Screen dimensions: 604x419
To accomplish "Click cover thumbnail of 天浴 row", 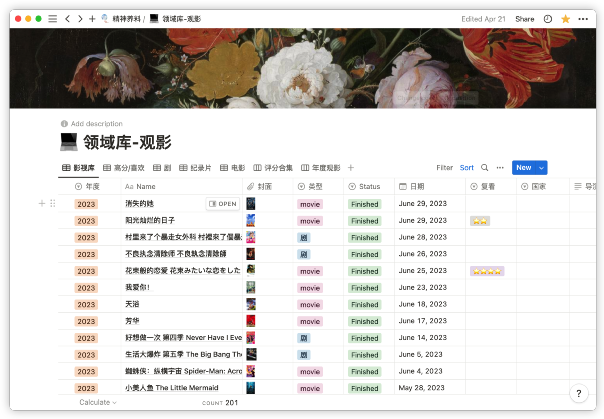I will click(251, 304).
